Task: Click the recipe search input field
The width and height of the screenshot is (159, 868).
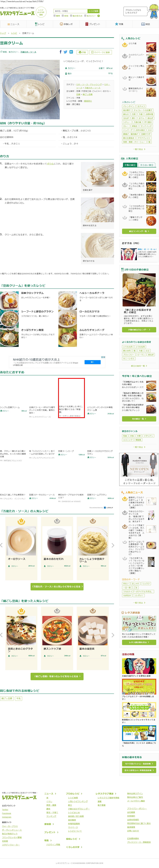Action: 71,11
